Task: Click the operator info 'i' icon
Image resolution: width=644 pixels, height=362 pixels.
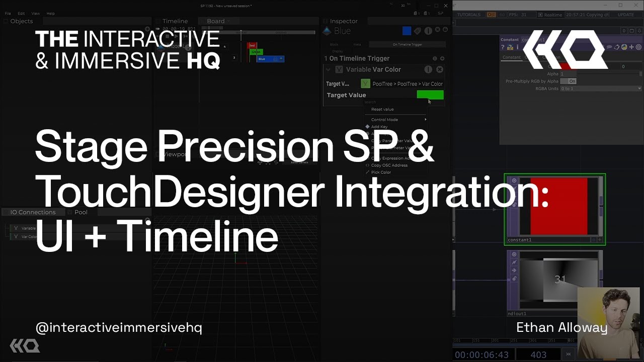Action: pos(518,47)
